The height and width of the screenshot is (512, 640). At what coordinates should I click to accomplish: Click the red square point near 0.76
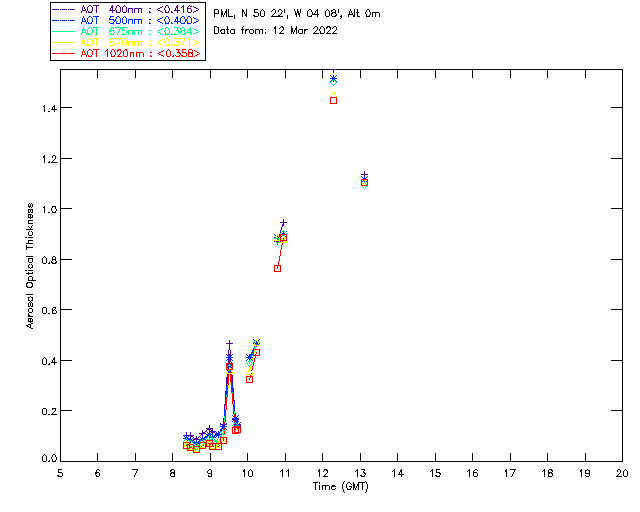pyautogui.click(x=278, y=269)
